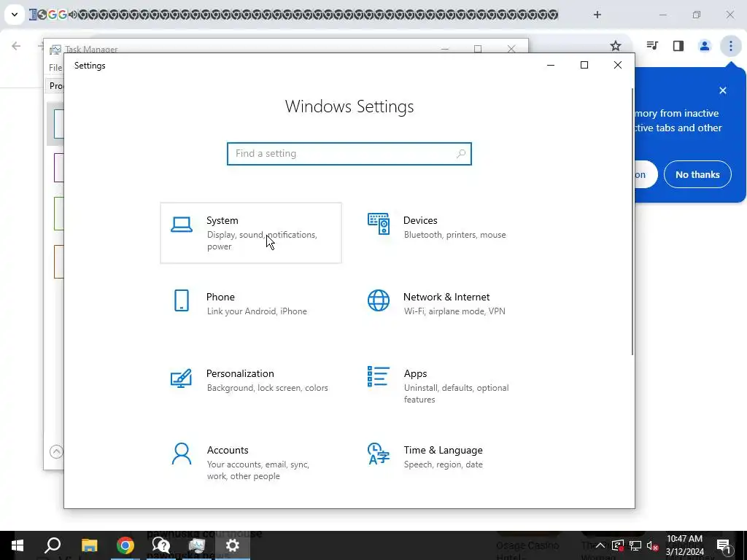The image size is (747, 560).
Task: Click "Bluetooth, printers, mouse" description
Action: [455, 235]
